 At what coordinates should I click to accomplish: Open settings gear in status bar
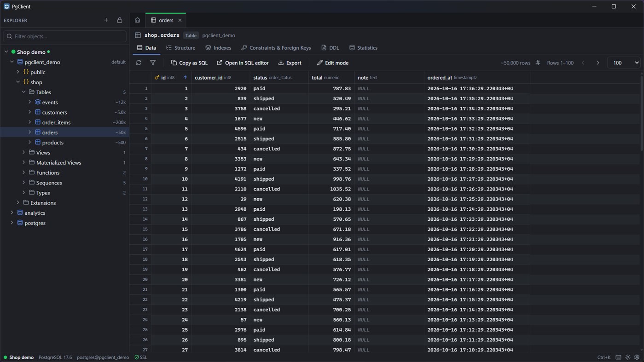click(637, 357)
